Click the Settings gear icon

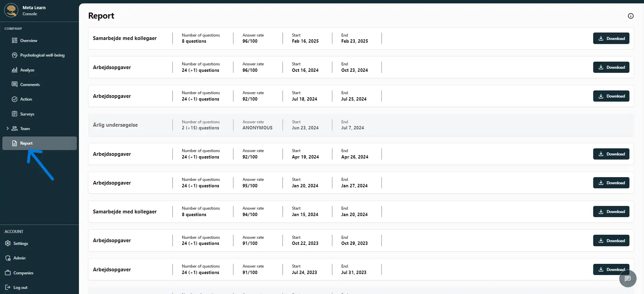[8, 244]
